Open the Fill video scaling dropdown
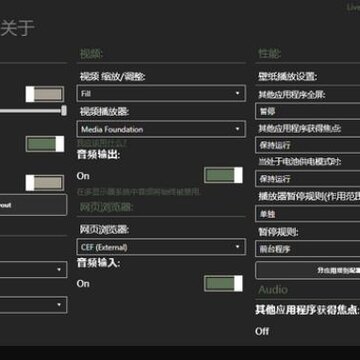This screenshot has width=360, height=360. pos(161,93)
